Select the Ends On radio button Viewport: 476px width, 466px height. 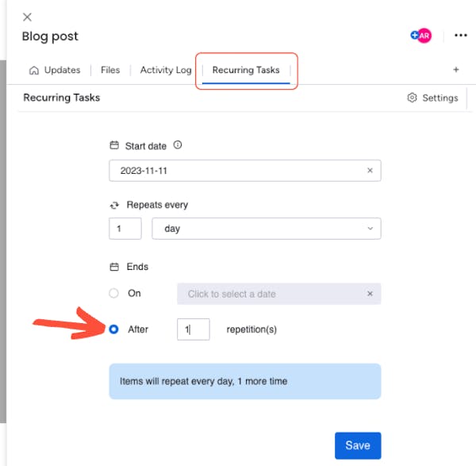(x=114, y=294)
